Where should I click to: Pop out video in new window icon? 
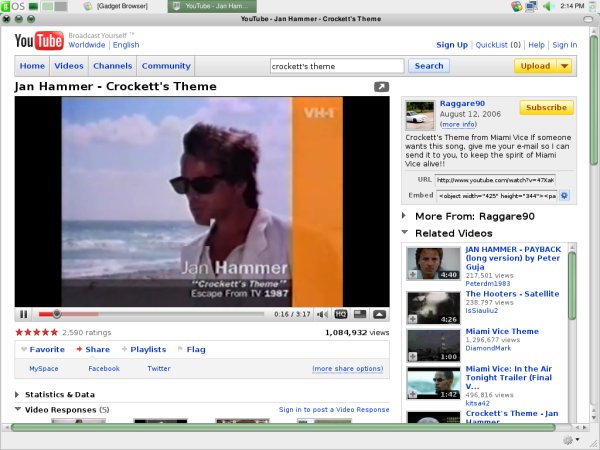click(382, 87)
